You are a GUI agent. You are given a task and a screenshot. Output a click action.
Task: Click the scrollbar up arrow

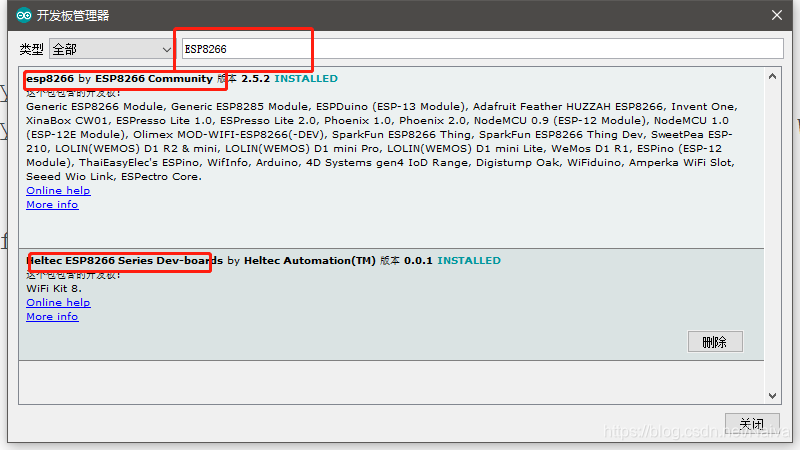pyautogui.click(x=772, y=77)
